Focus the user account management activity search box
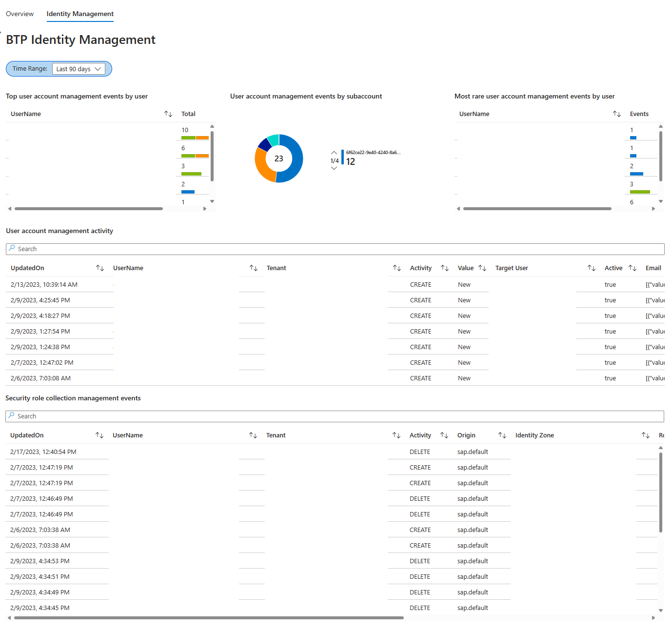The width and height of the screenshot is (672, 631). [x=335, y=249]
